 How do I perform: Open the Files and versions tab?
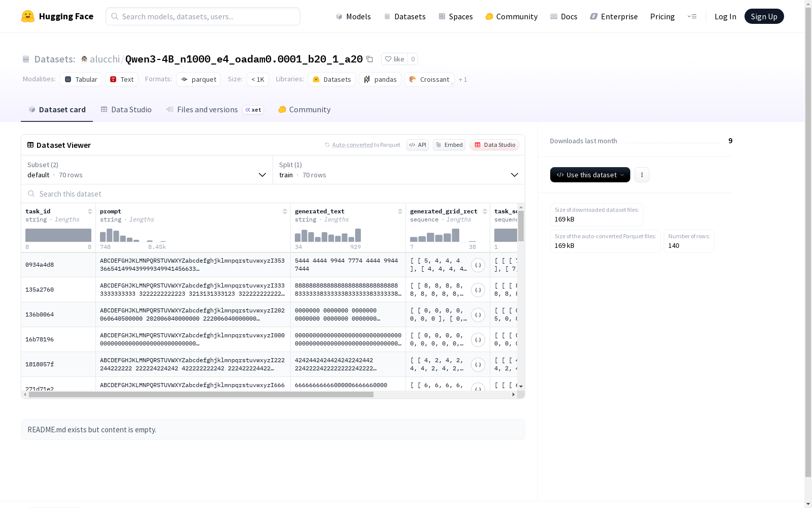[215, 109]
